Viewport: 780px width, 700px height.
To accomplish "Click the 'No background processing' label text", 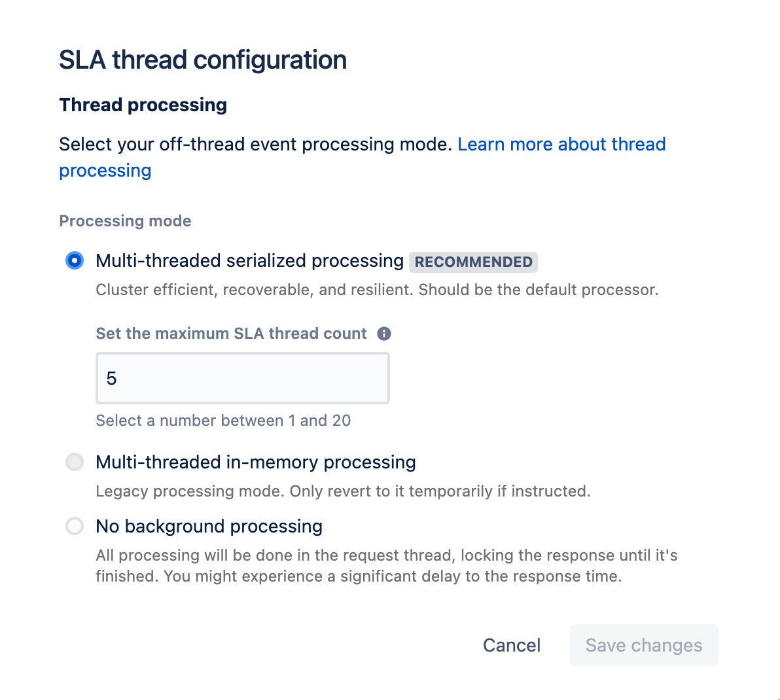I will click(x=209, y=526).
